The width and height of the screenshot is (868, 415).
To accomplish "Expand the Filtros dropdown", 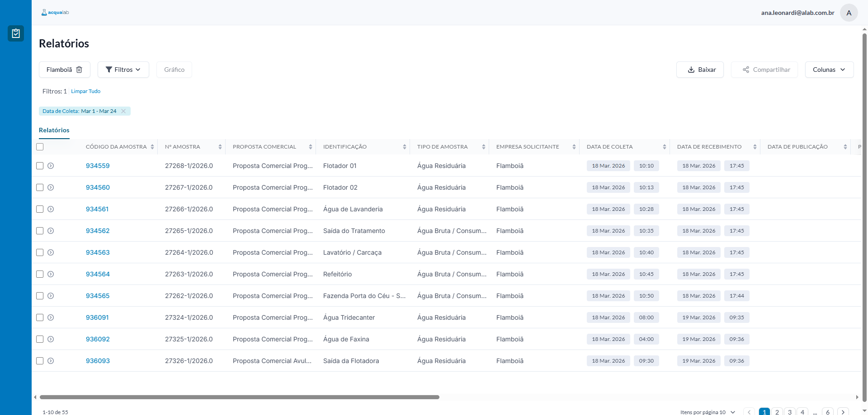I will 123,70.
